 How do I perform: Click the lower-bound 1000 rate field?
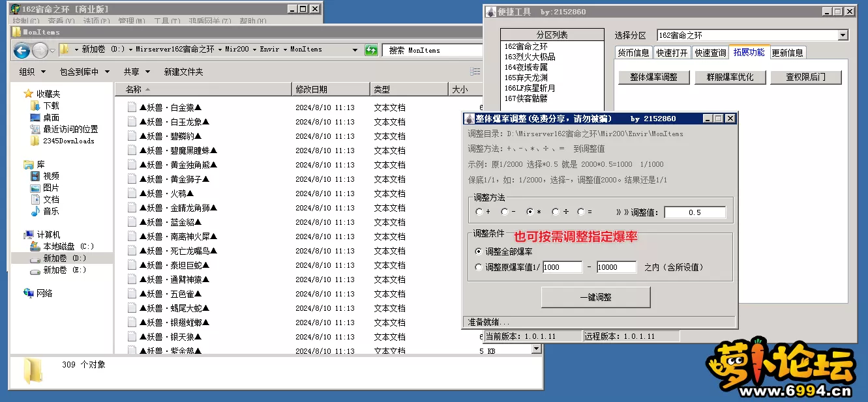[562, 267]
